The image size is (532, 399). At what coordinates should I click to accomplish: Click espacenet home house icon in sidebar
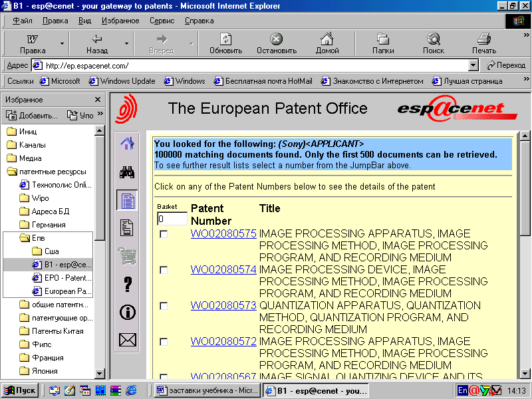pyautogui.click(x=127, y=144)
